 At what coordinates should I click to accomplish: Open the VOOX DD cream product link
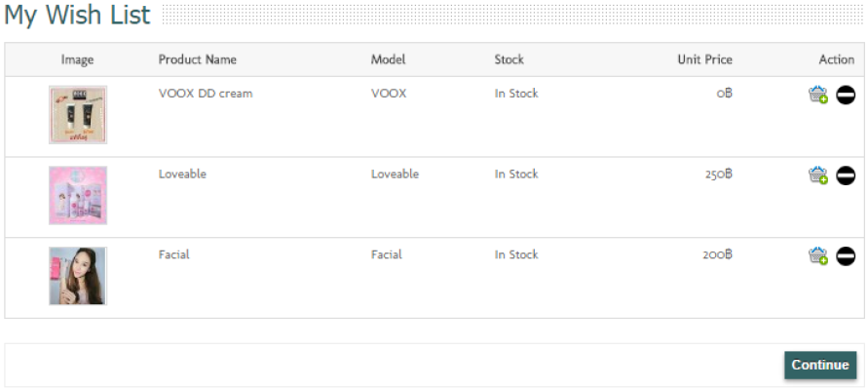coord(206,93)
